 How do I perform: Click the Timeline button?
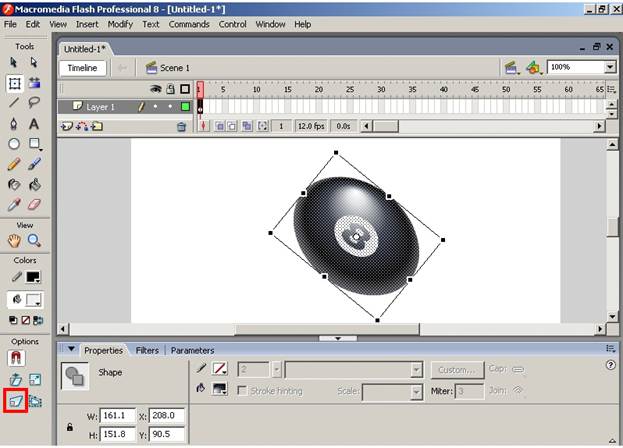pos(82,68)
